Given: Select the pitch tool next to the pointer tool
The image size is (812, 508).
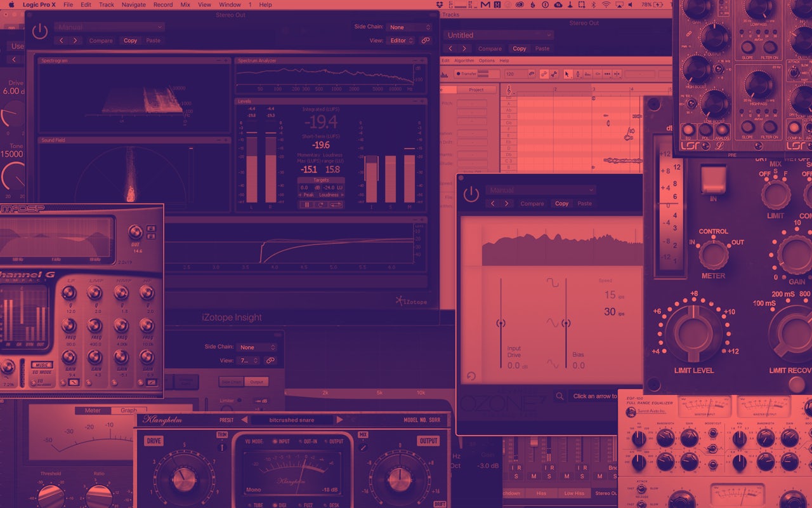Looking at the screenshot, I should pos(577,74).
